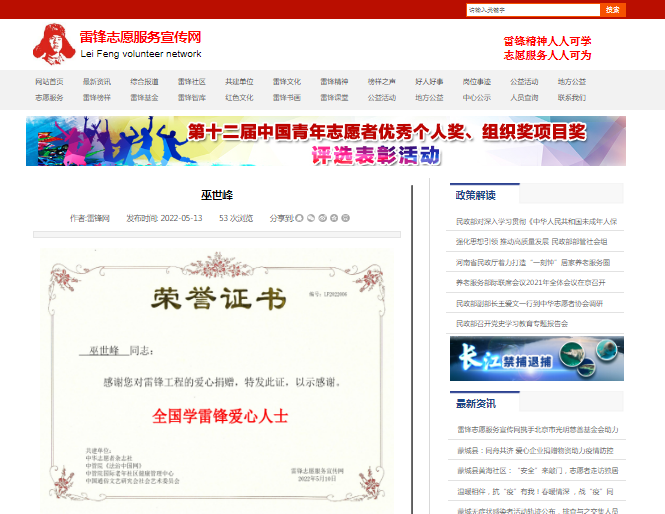The height and width of the screenshot is (514, 665).
Task: Click the Lei Feng portrait logo
Action: tap(52, 45)
